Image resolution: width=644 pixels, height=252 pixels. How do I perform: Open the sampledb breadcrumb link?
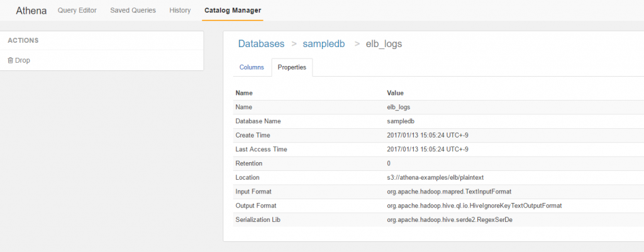pyautogui.click(x=324, y=44)
